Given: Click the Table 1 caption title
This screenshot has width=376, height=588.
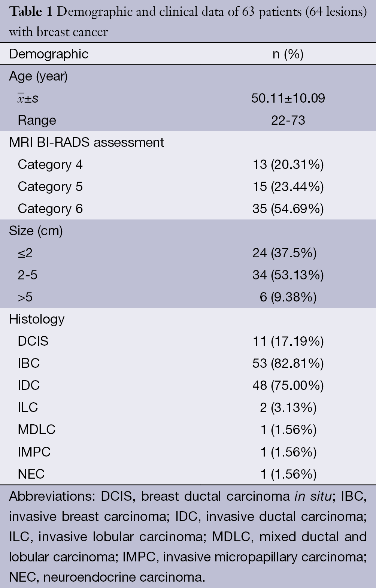Looking at the screenshot, I should [x=188, y=22].
